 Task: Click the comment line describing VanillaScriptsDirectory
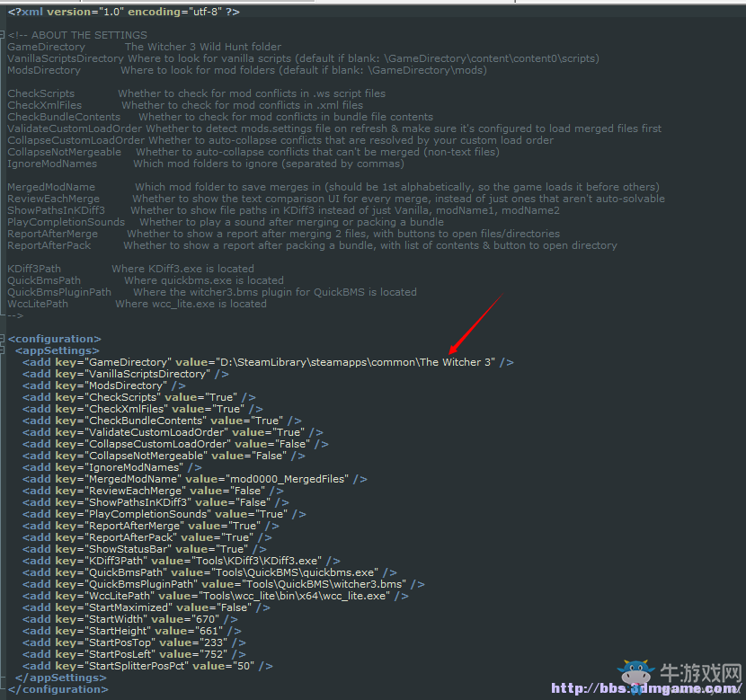coord(303,58)
